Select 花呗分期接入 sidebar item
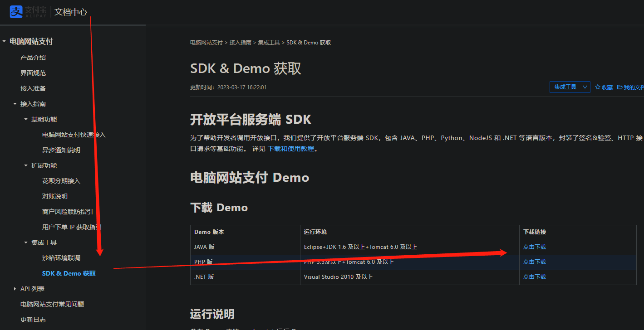This screenshot has height=330, width=644. coord(61,181)
